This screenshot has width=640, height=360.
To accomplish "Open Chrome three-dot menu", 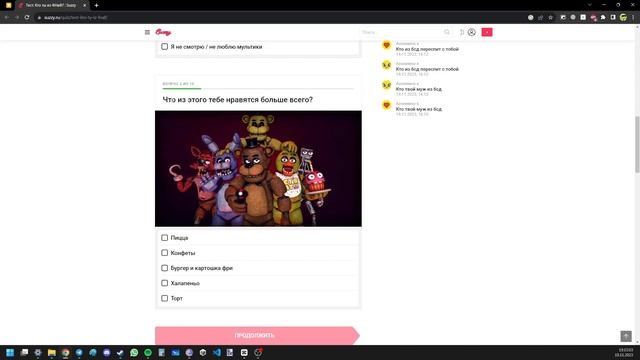I will [x=633, y=18].
